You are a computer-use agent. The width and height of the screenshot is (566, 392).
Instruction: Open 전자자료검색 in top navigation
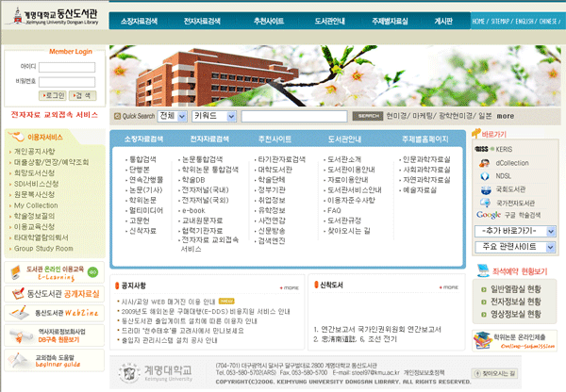(x=202, y=22)
